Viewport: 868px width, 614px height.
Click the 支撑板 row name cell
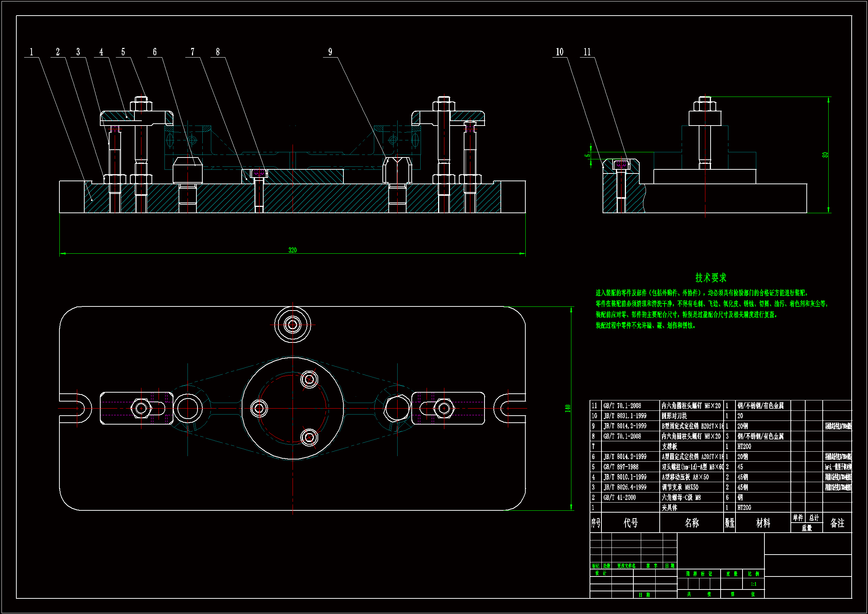pos(669,446)
